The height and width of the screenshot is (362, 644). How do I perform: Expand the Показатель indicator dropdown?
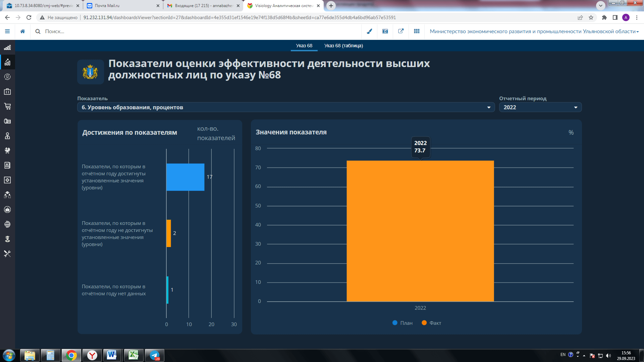coord(286,107)
